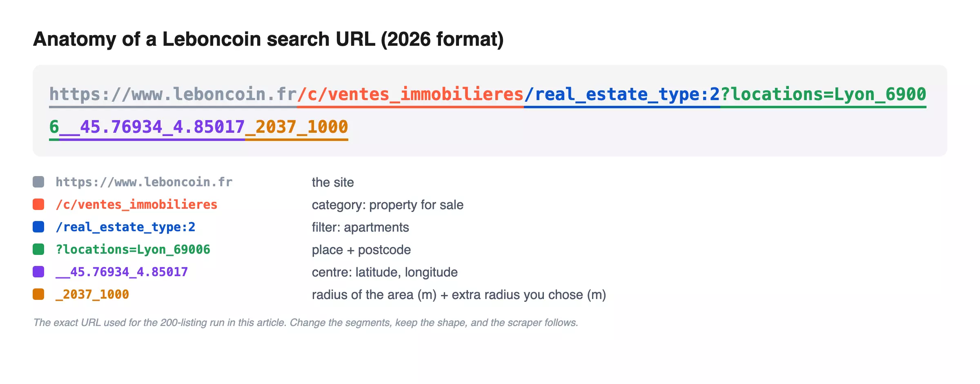Click legend entry '/real_estate_type:2'
This screenshot has width=980, height=384.
tap(125, 227)
